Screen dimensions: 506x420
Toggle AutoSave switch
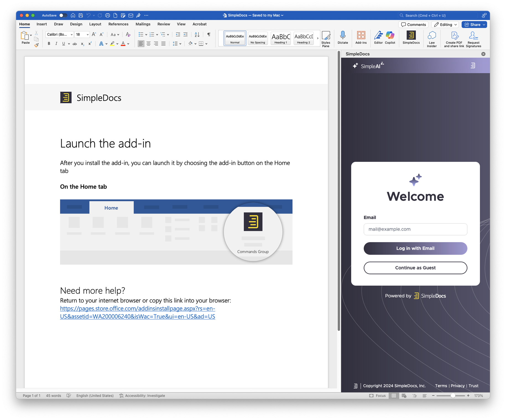pyautogui.click(x=63, y=15)
